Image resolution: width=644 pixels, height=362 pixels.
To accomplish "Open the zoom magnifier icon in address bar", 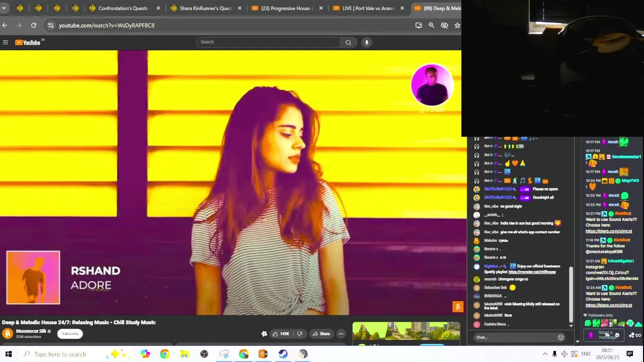I will pyautogui.click(x=431, y=25).
